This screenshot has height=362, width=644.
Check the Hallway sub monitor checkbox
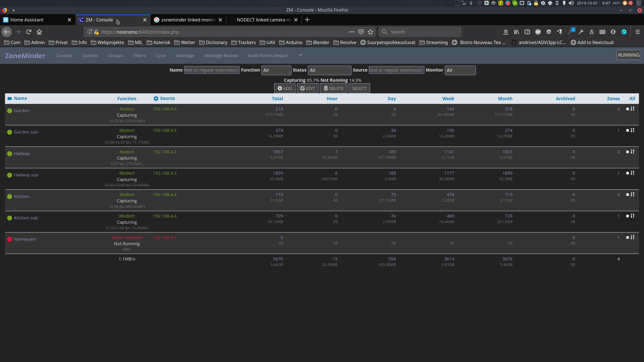click(x=628, y=173)
